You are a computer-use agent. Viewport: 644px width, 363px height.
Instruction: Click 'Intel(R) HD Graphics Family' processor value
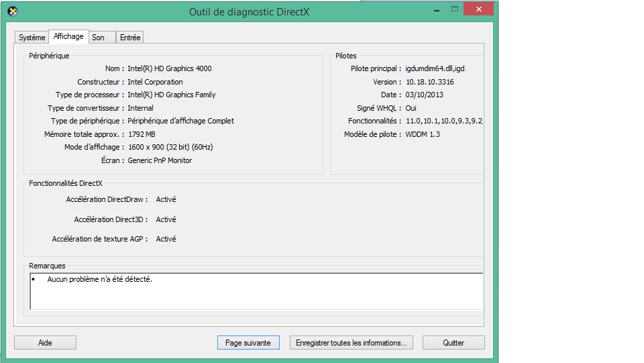pyautogui.click(x=172, y=95)
